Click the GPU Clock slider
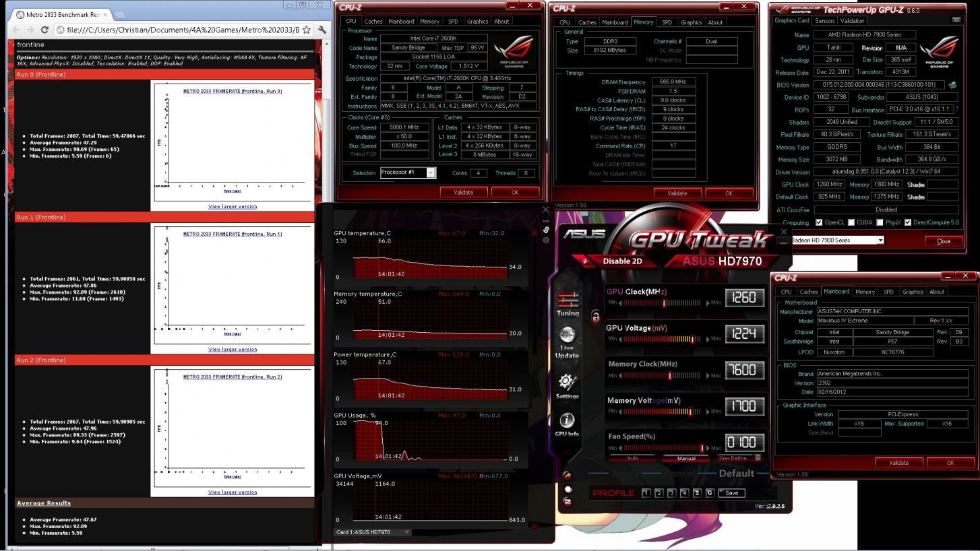 tap(665, 303)
